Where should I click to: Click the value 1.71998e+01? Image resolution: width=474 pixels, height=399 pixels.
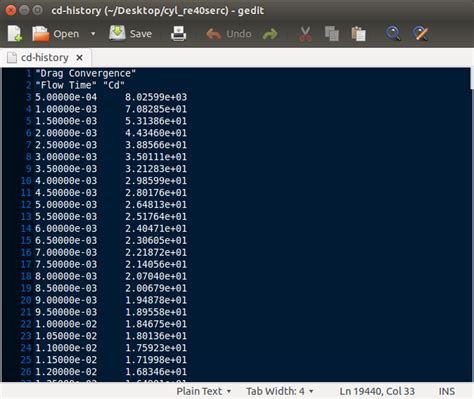tap(156, 360)
